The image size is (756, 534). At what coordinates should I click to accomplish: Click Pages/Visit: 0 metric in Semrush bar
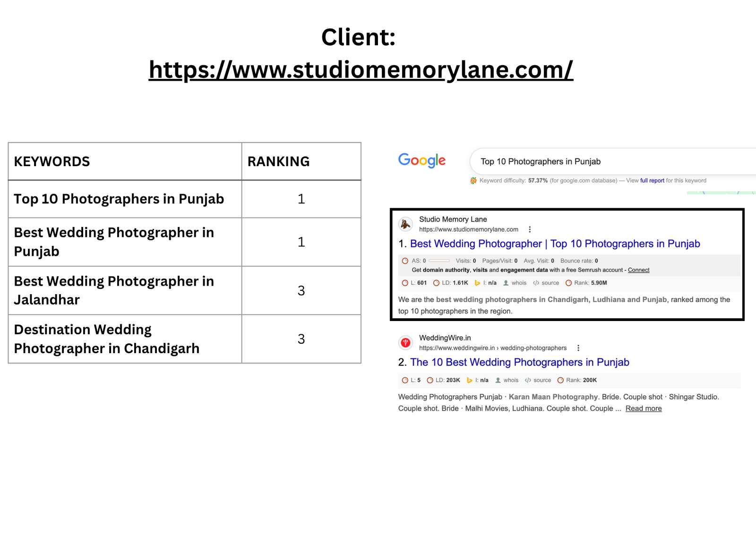[500, 261]
